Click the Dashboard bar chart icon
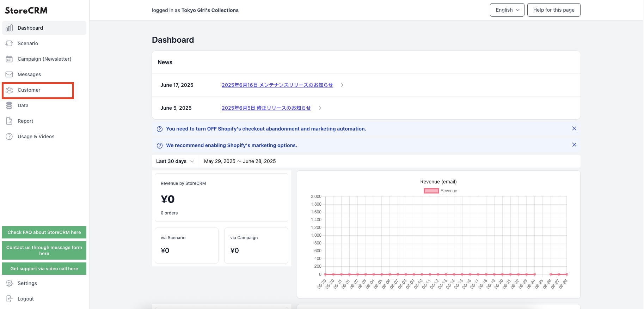644x309 pixels. (x=9, y=28)
